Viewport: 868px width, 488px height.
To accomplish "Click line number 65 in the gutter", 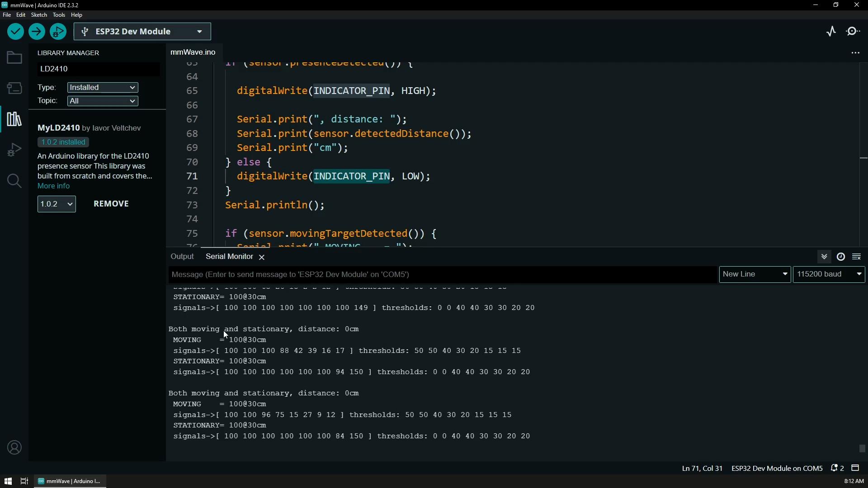I will (193, 91).
